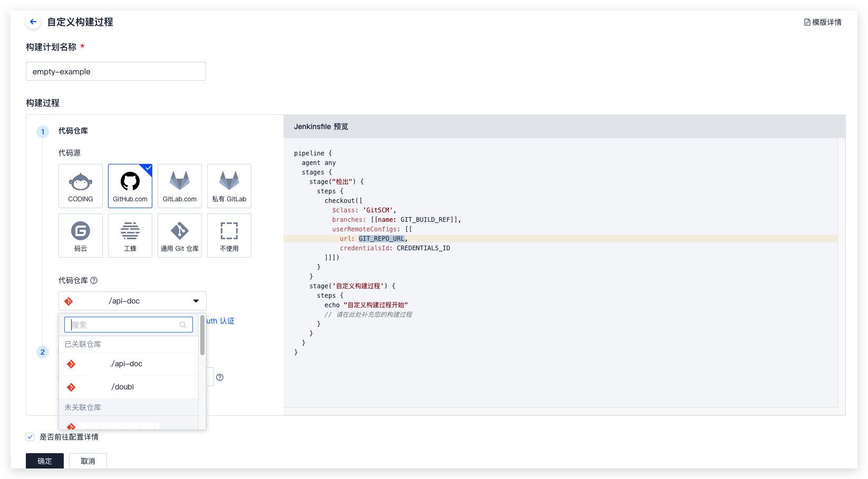This screenshot has height=479, width=868.
Task: Cancel with the 取消 button
Action: pyautogui.click(x=88, y=461)
